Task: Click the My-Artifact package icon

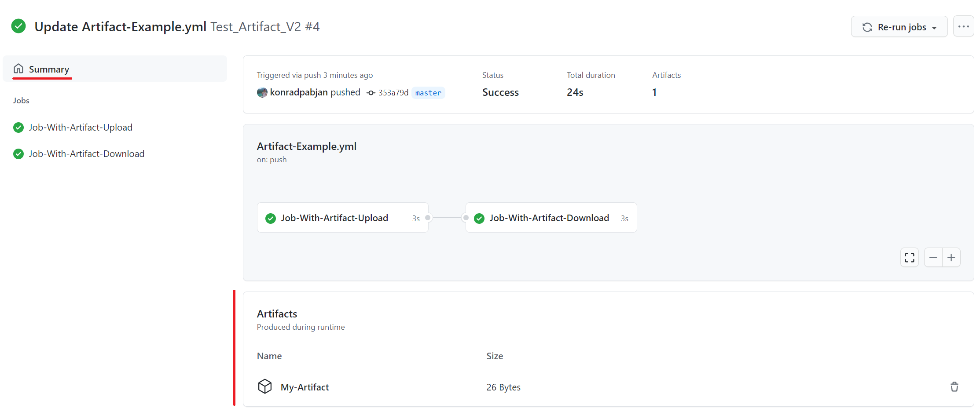Action: (x=265, y=386)
